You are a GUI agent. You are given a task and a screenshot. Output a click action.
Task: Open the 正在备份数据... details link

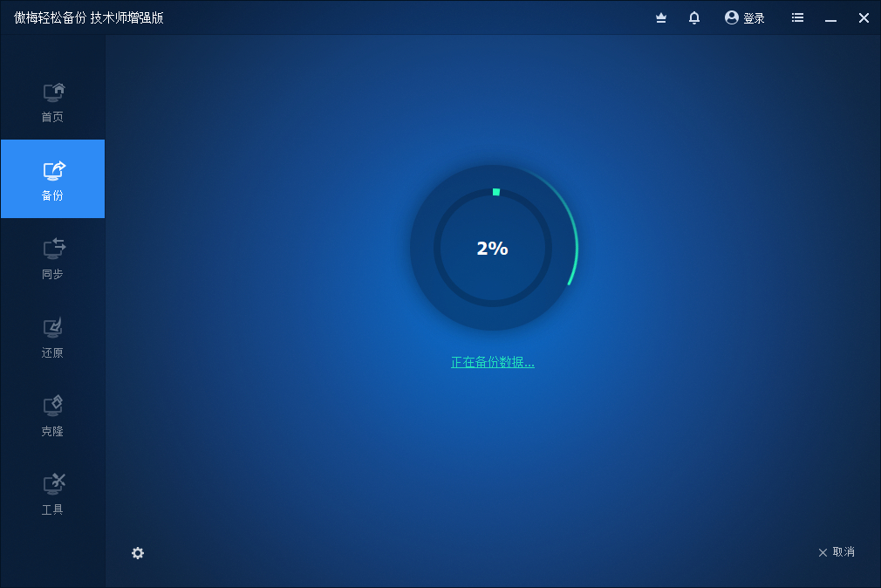tap(493, 362)
